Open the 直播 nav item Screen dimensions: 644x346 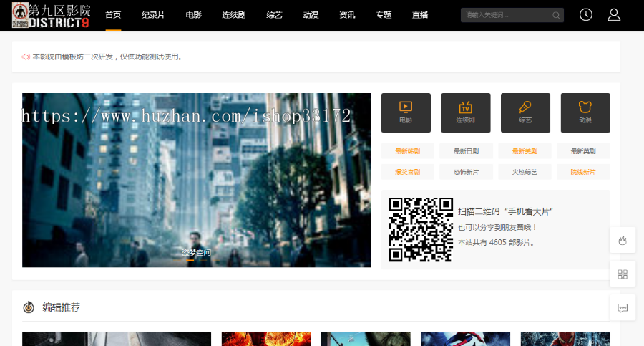[x=420, y=15]
